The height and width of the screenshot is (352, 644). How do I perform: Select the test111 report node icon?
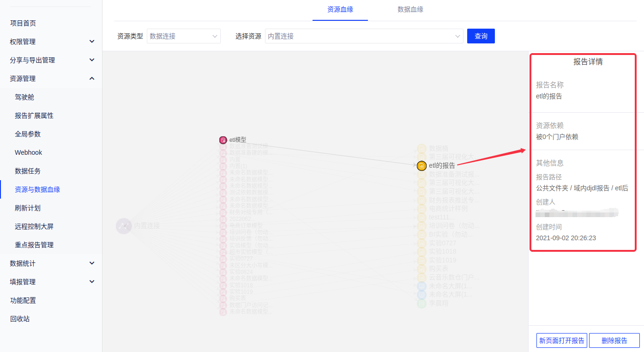421,217
